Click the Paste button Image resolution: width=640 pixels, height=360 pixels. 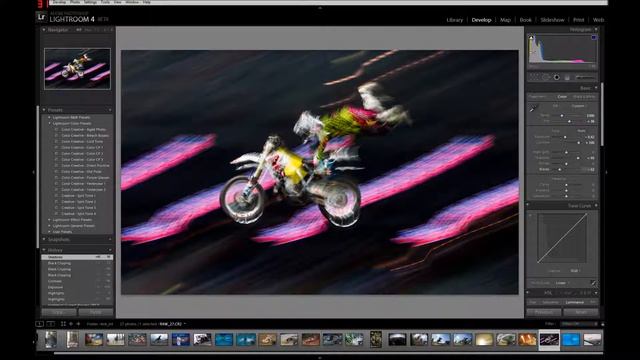[x=96, y=312]
